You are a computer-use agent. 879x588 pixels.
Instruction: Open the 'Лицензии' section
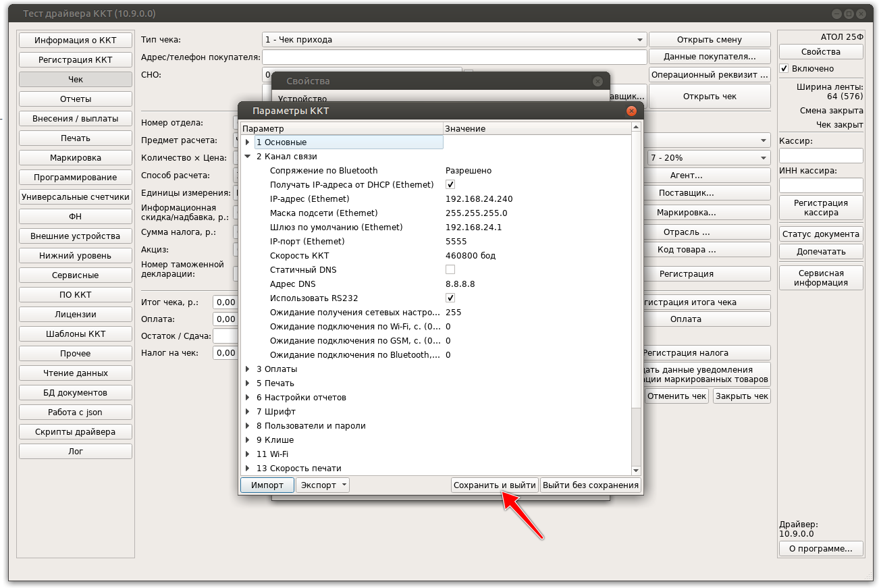[x=76, y=314]
